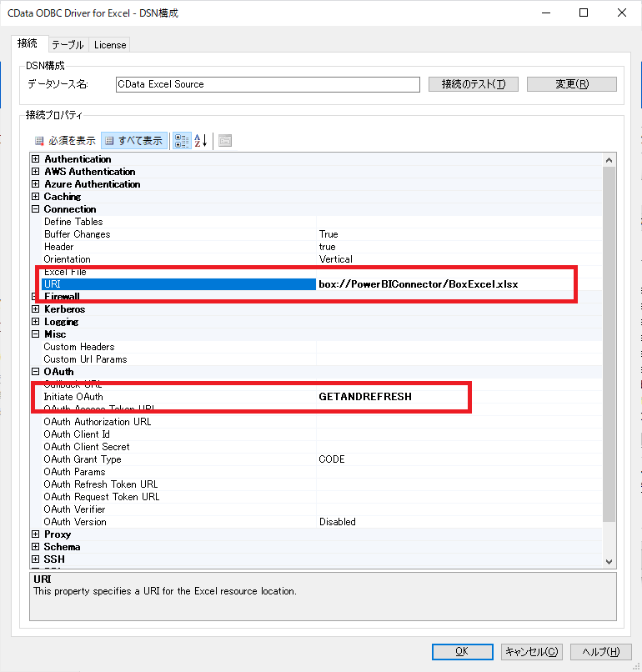
Task: Expand the Logging category
Action: [x=36, y=322]
